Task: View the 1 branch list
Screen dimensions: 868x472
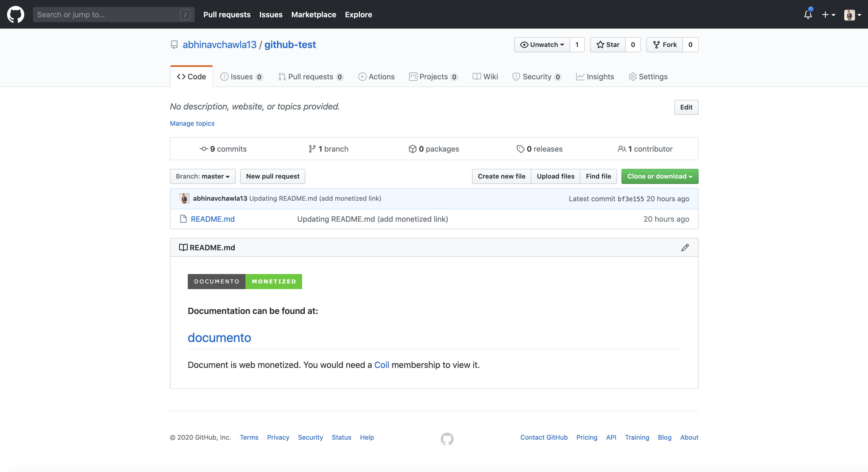Action: (329, 149)
